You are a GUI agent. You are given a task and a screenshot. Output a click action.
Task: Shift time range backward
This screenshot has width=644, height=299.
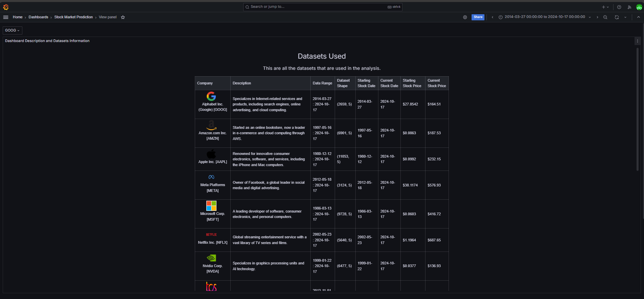[492, 17]
